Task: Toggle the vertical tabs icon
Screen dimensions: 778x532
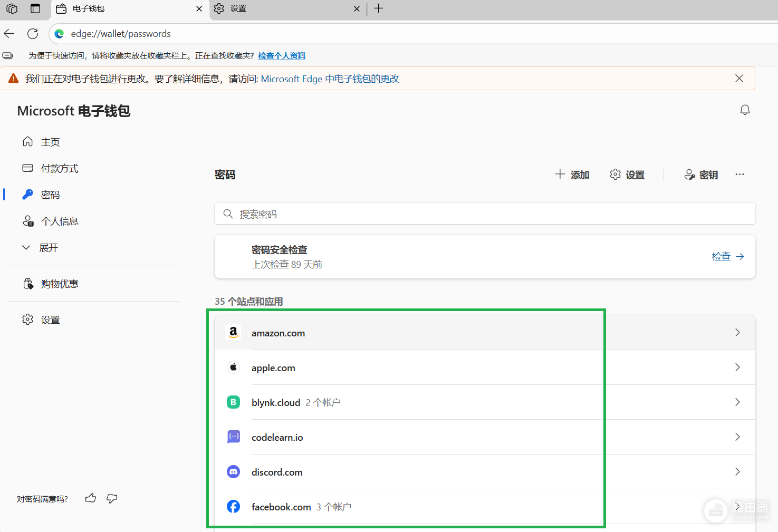Action: [x=35, y=8]
